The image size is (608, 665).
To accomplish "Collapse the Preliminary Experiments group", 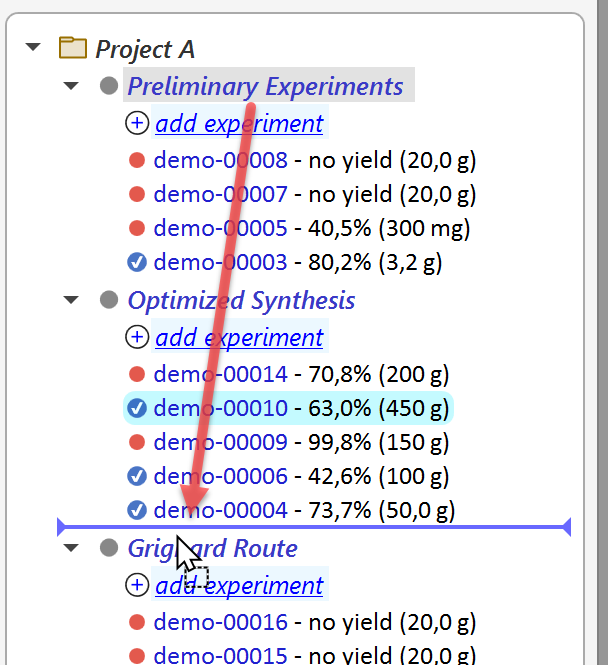I will pos(71,86).
